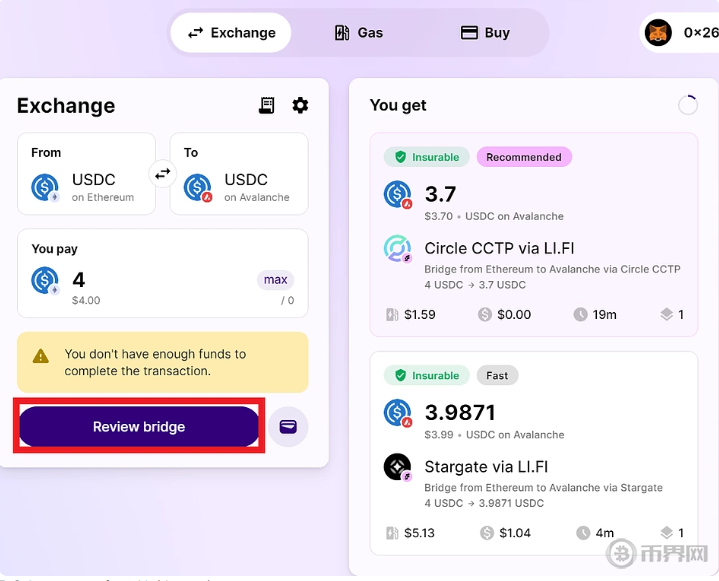
Task: Click the Circle CCTP logo icon
Action: pos(398,249)
